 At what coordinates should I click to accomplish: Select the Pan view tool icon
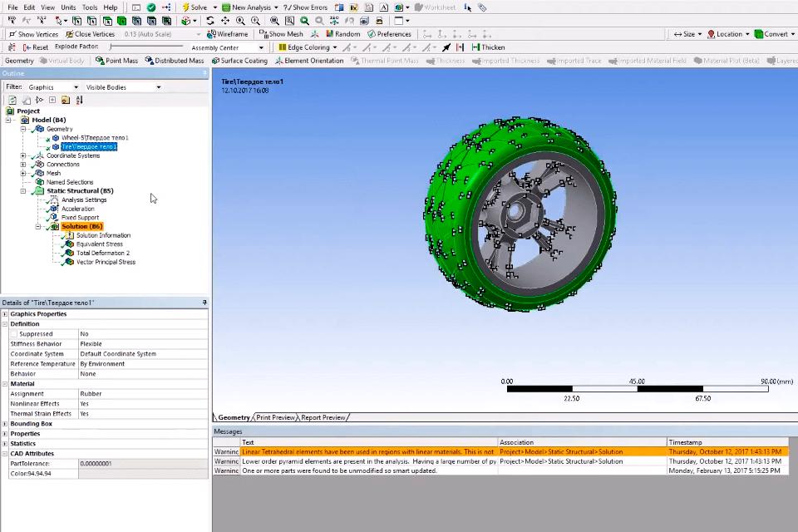(x=225, y=21)
